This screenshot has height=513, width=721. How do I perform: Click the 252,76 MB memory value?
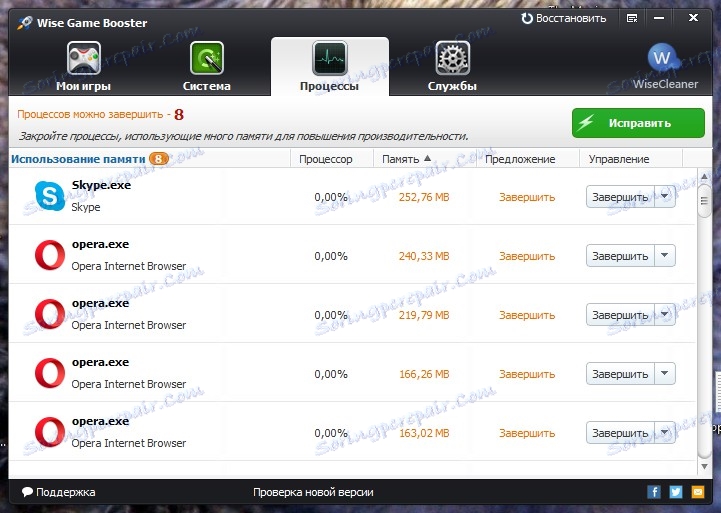[x=424, y=197]
